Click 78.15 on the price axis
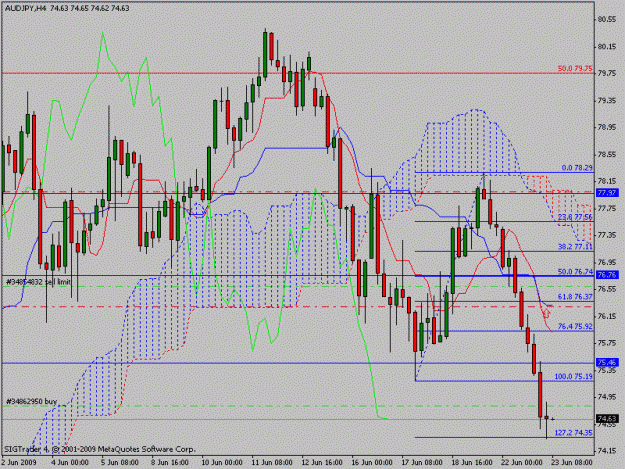 point(607,181)
